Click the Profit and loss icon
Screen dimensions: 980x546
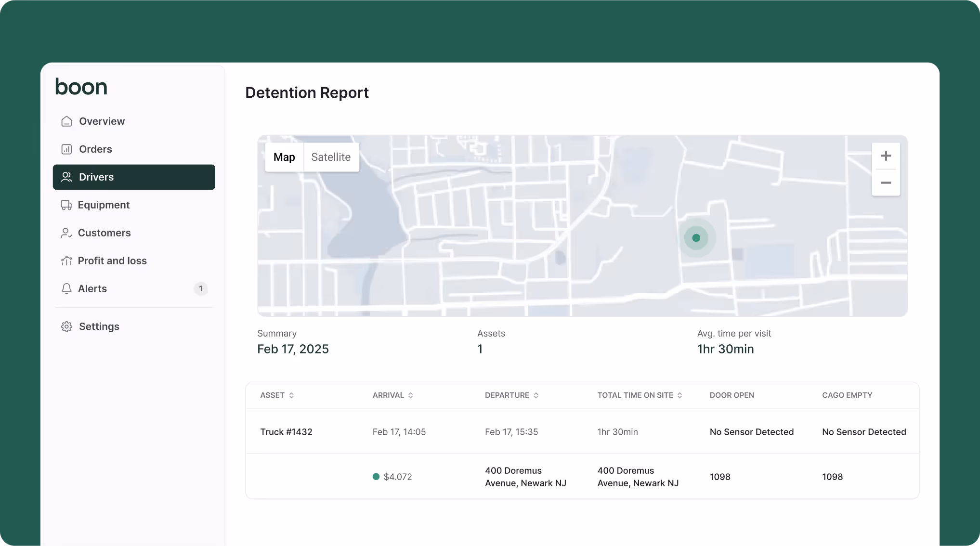pos(66,261)
